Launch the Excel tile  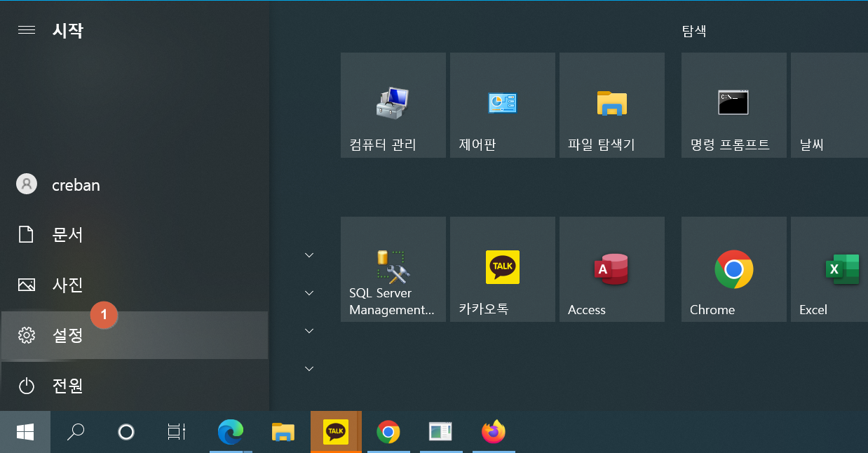(829, 269)
